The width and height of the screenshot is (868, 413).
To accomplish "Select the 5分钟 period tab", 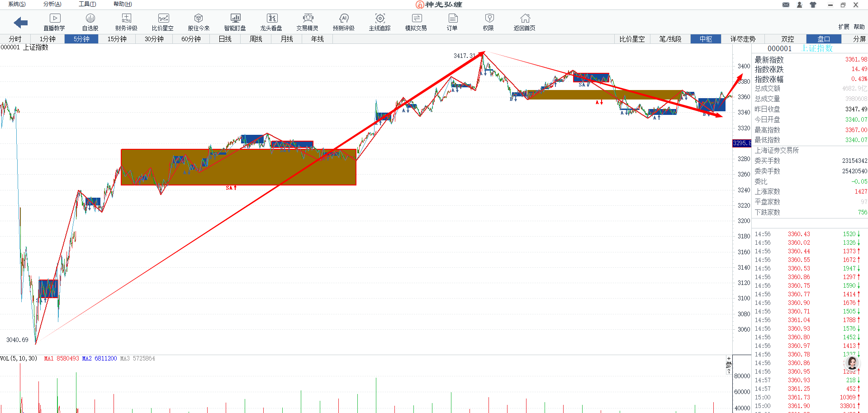I will click(x=81, y=39).
